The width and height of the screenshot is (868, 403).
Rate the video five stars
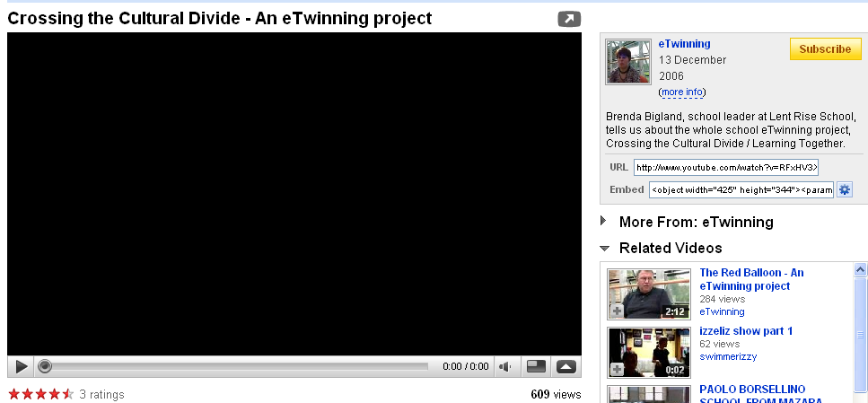click(x=67, y=394)
